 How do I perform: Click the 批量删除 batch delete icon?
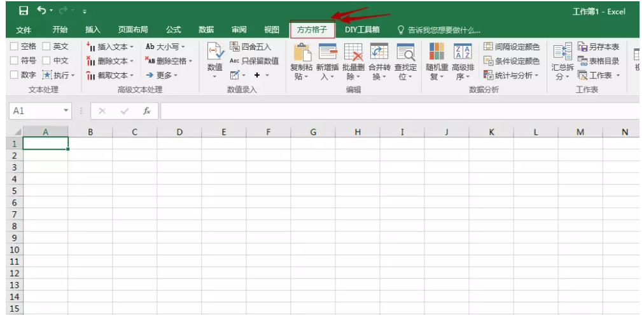click(353, 53)
